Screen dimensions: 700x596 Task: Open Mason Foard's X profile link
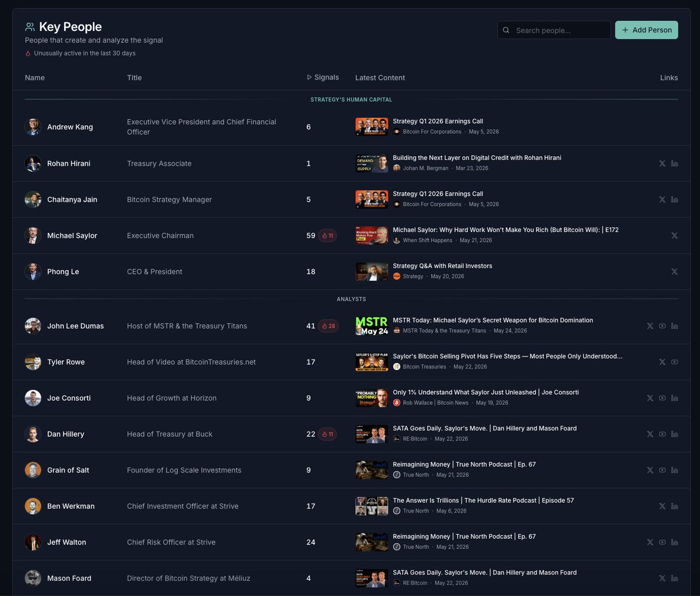click(x=662, y=579)
